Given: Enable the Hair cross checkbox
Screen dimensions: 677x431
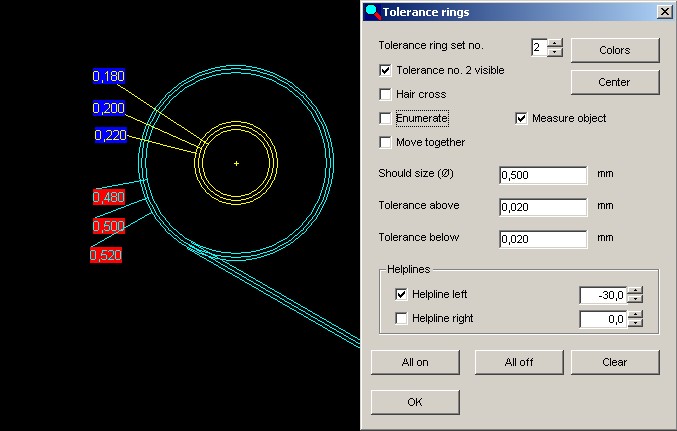Looking at the screenshot, I should click(385, 95).
